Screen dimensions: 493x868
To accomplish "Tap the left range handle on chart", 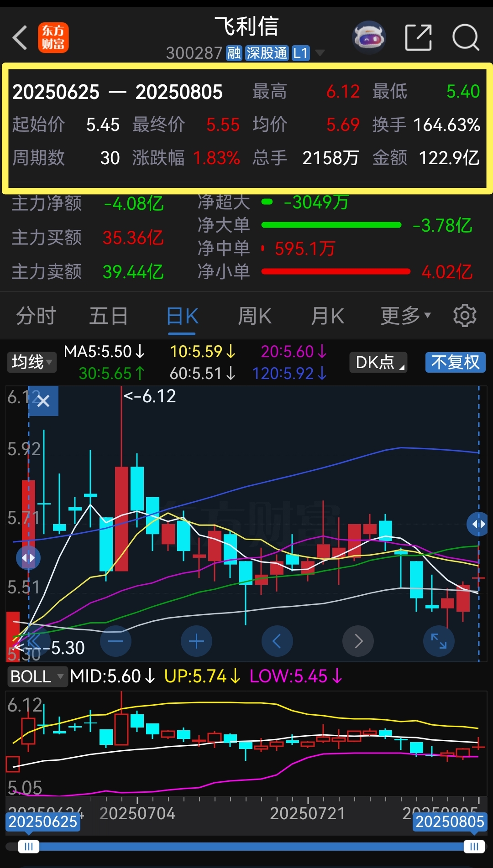I will [28, 558].
